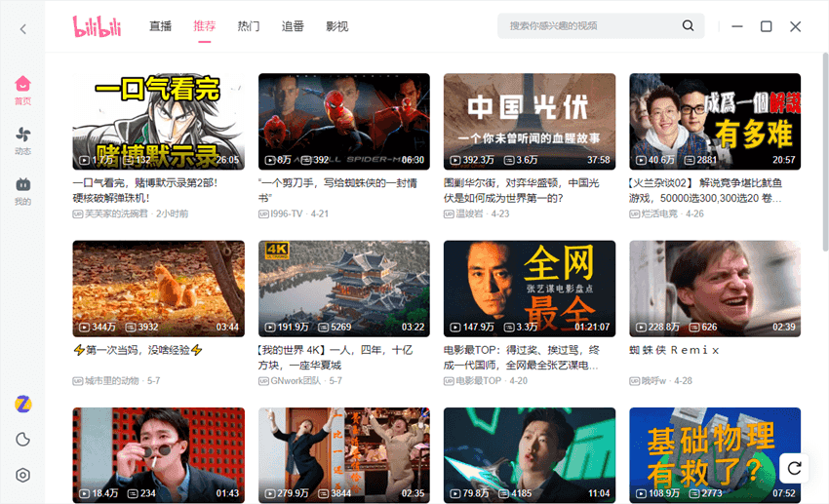Switch to the 直播 tab
Screen dimensions: 829x504
160,26
